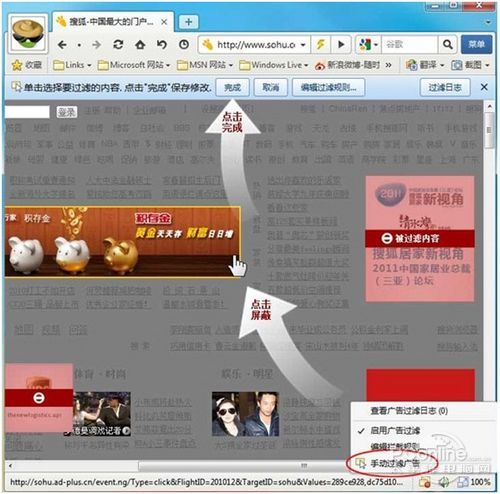Focus the 谷歌 search input box
Image resolution: width=500 pixels, height=494 pixels.
409,44
